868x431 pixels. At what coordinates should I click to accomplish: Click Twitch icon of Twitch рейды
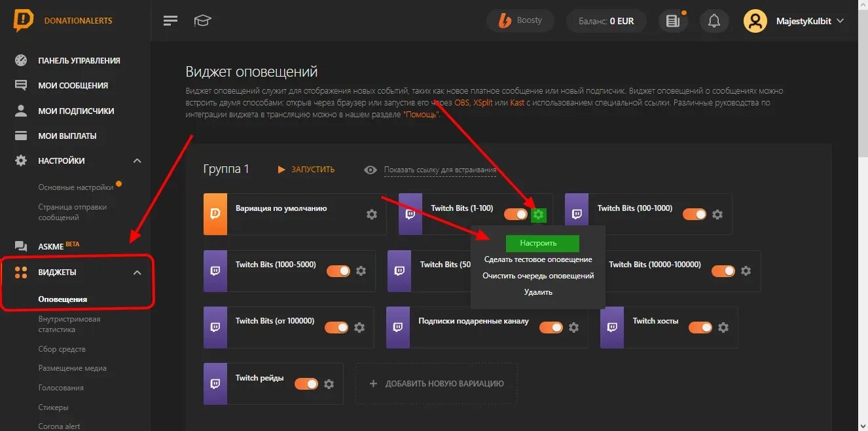tap(215, 384)
